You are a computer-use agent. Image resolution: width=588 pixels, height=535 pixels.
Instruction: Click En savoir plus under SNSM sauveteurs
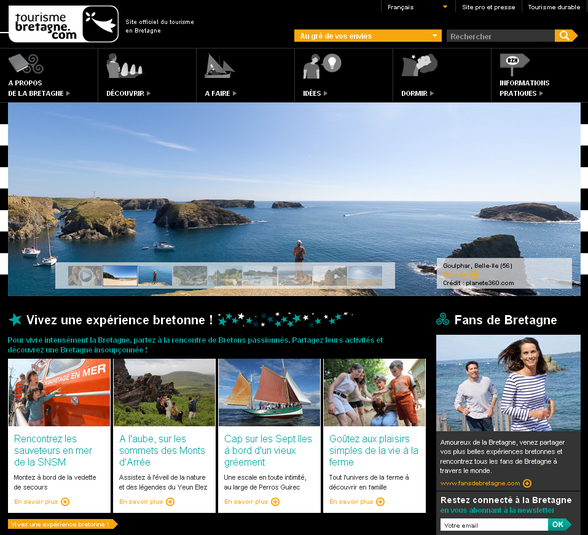(x=36, y=502)
